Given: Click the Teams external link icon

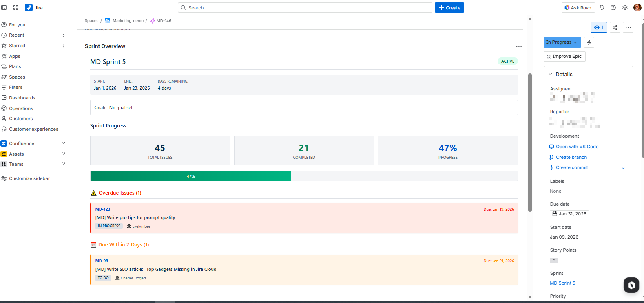Looking at the screenshot, I should tap(64, 165).
